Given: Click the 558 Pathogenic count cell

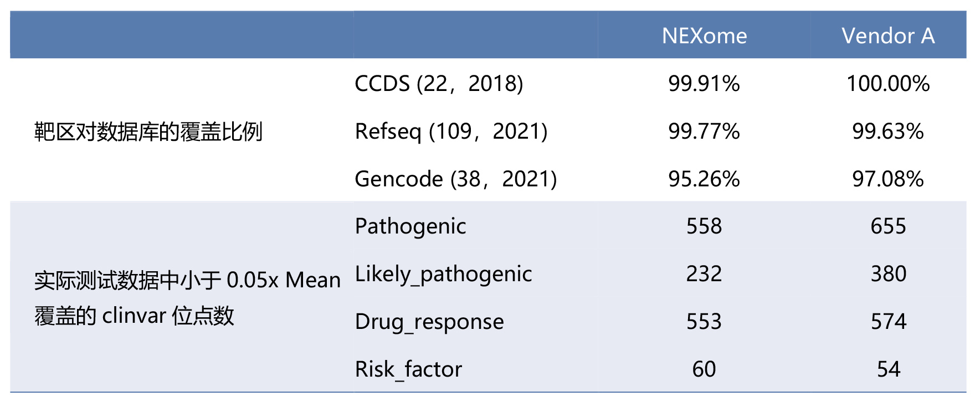Looking at the screenshot, I should pyautogui.click(x=704, y=226).
